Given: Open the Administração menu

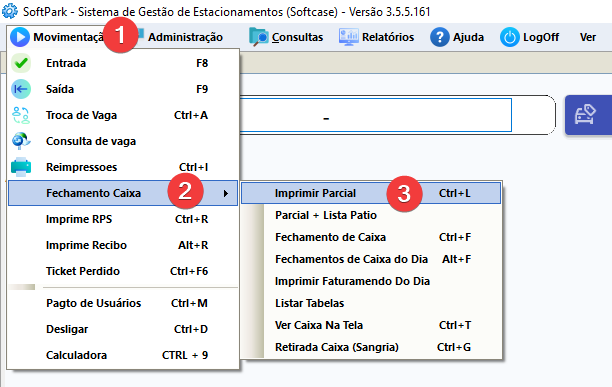Looking at the screenshot, I should click(185, 37).
